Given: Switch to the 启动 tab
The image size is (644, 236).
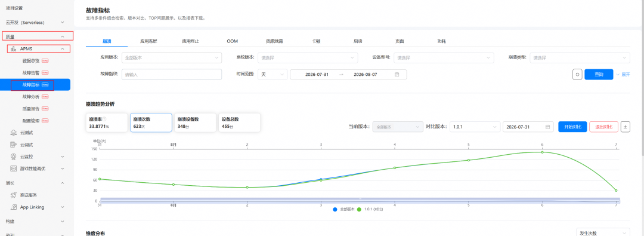Looking at the screenshot, I should (358, 41).
